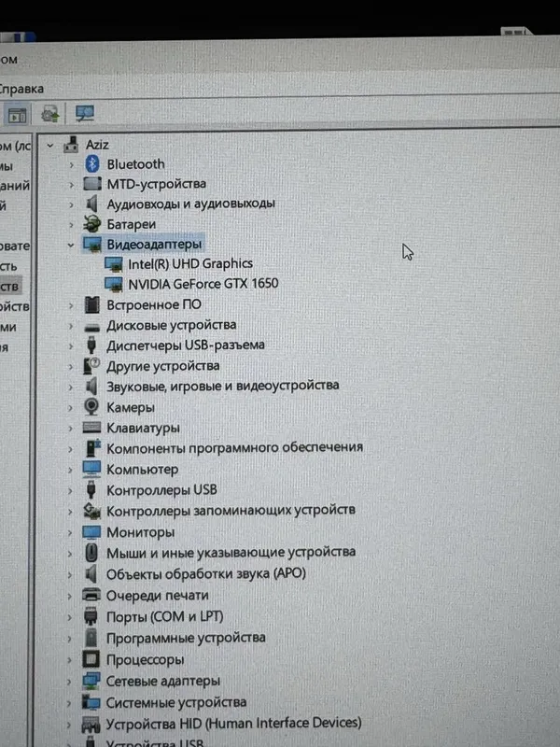Expand the Дисковые устройства category
The width and height of the screenshot is (560, 747).
tap(71, 326)
